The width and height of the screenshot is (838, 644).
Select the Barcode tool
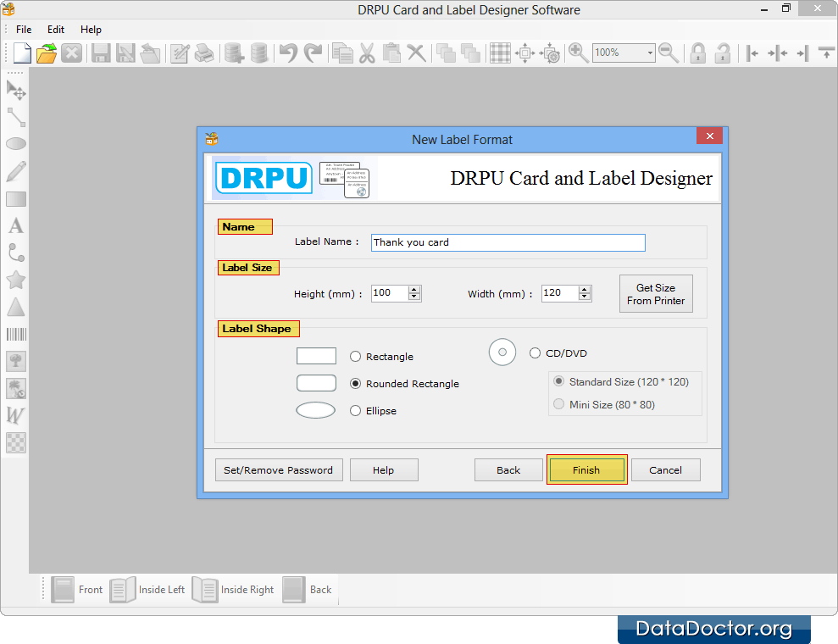click(x=16, y=335)
